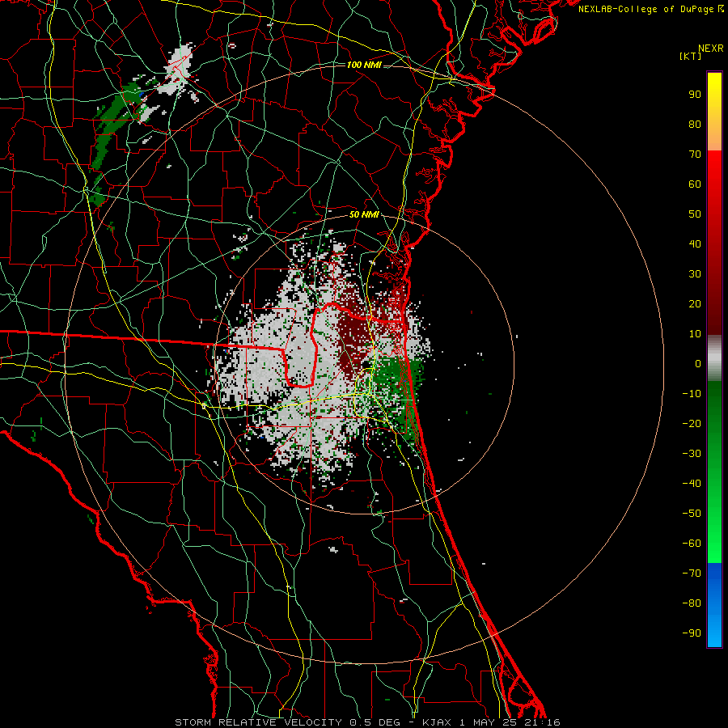728x728 pixels.
Task: Click the -50 value on the velocity scale
Action: tap(692, 514)
